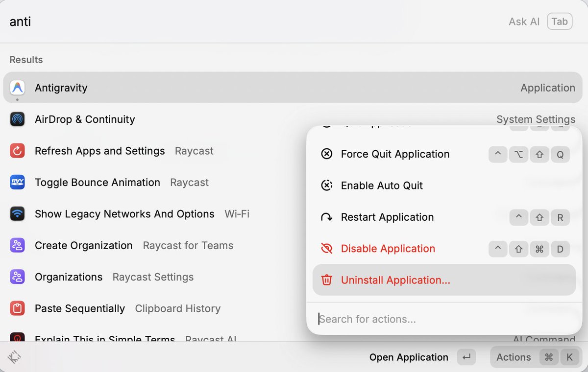Click the Toggle Bounce Animation icon
The height and width of the screenshot is (372, 588).
tap(17, 182)
